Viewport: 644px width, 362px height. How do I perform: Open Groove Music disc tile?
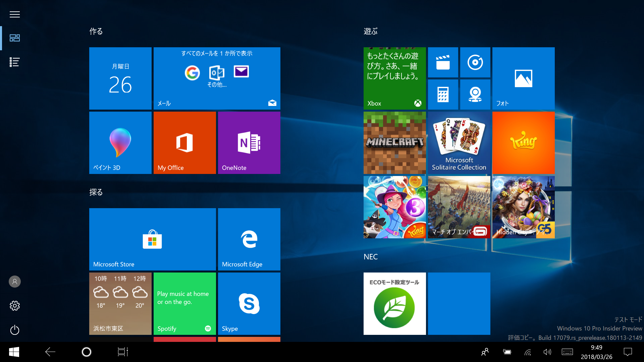(475, 62)
